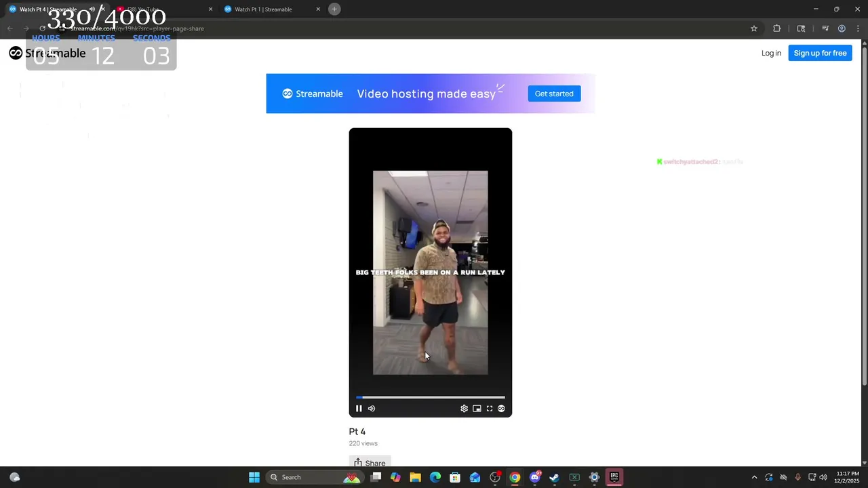The width and height of the screenshot is (868, 488).
Task: Open the gear app on taskbar
Action: (x=594, y=477)
